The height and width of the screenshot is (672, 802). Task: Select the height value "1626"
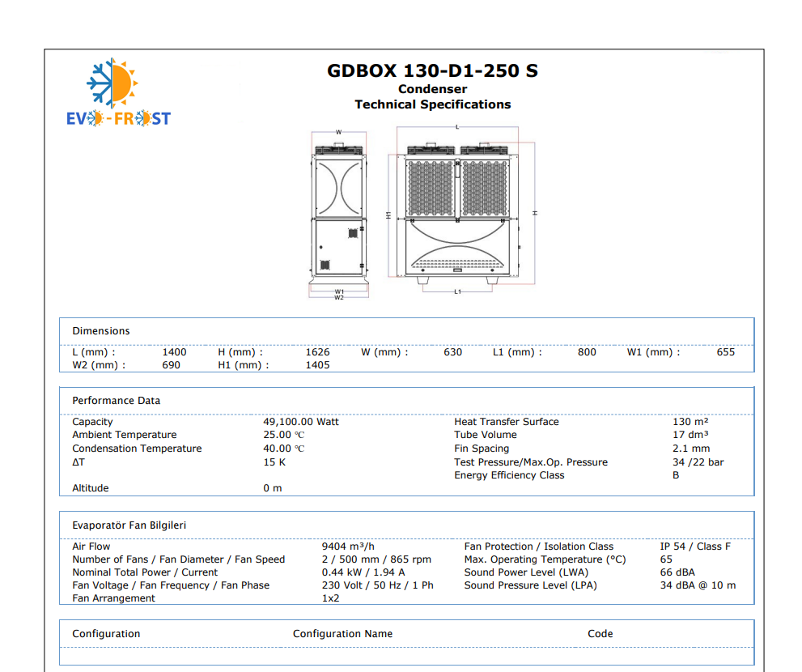tap(317, 352)
